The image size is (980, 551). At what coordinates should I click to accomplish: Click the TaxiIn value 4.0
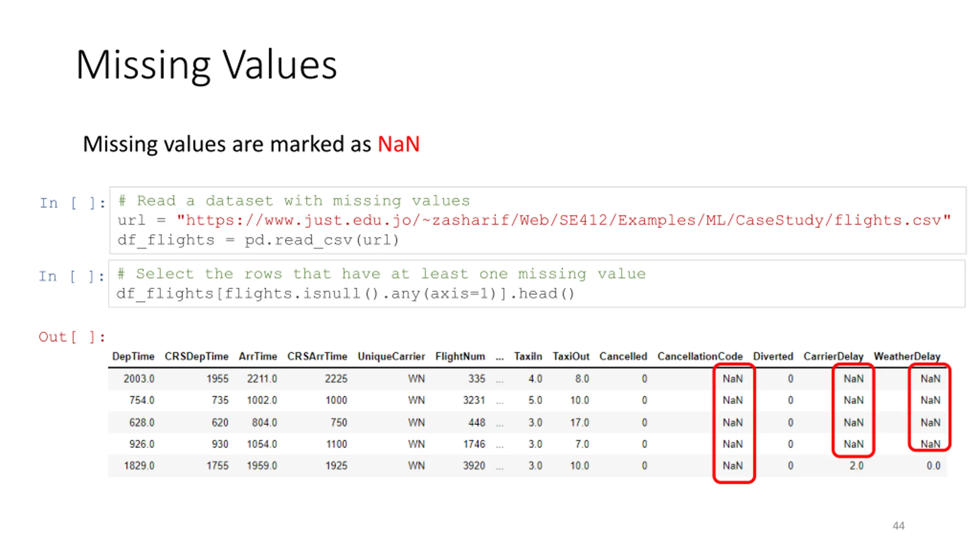[535, 378]
